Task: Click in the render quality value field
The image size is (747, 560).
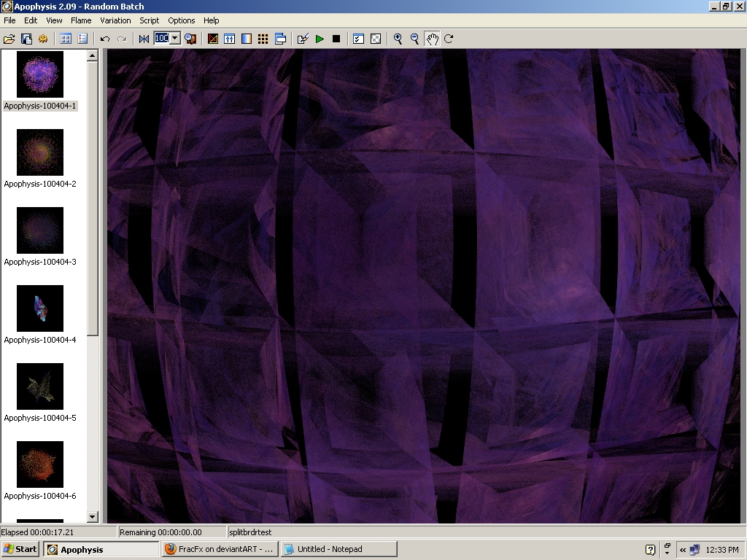Action: (161, 38)
